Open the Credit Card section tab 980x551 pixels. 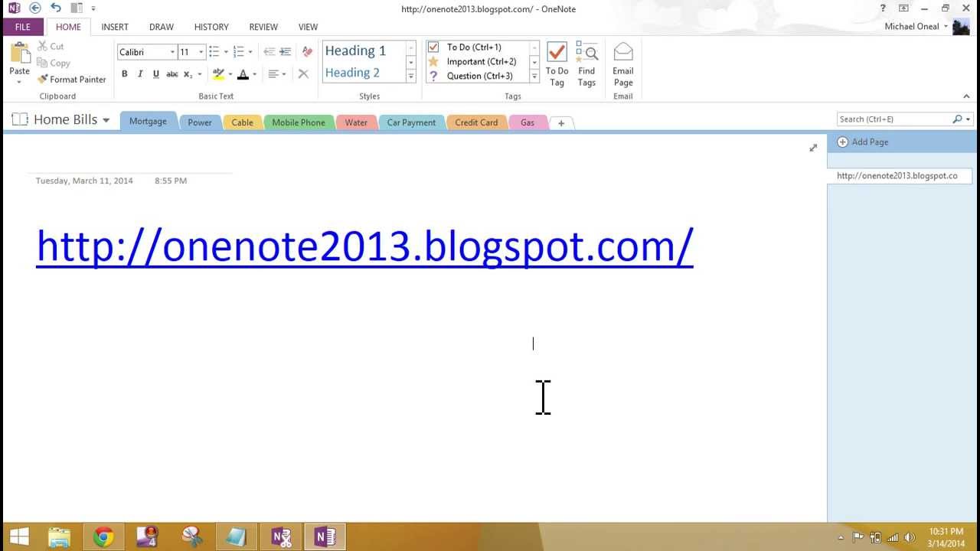476,122
